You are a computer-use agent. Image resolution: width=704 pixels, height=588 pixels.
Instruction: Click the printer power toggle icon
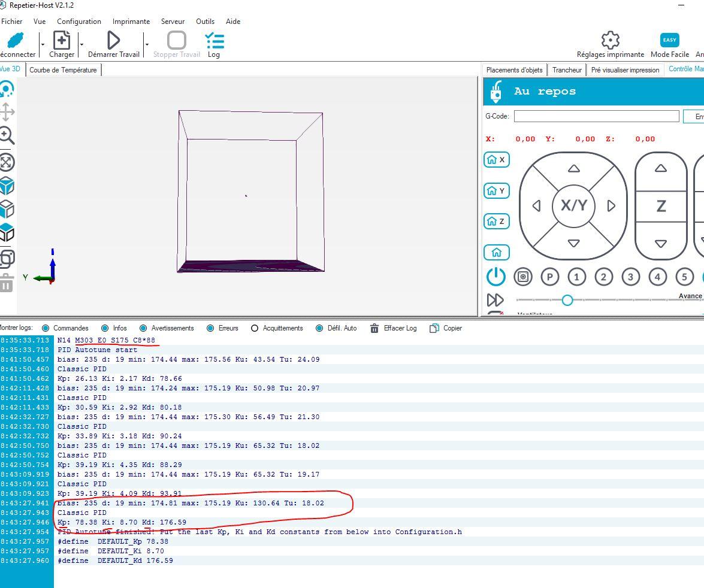pyautogui.click(x=495, y=277)
